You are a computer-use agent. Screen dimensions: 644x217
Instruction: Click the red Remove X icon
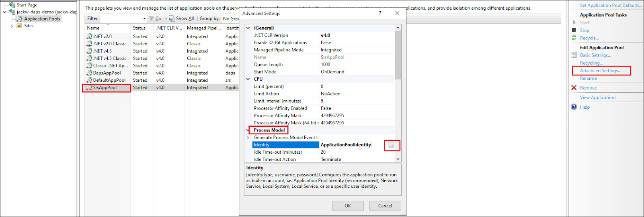(x=574, y=87)
